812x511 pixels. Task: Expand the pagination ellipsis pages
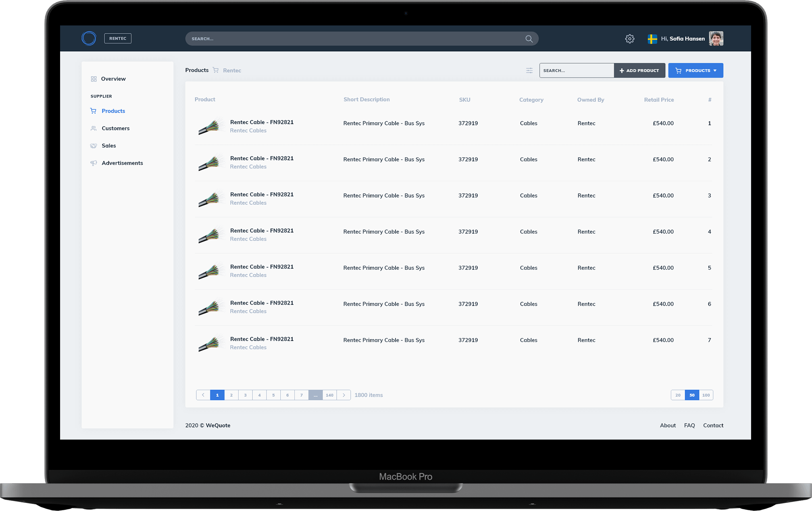point(315,395)
